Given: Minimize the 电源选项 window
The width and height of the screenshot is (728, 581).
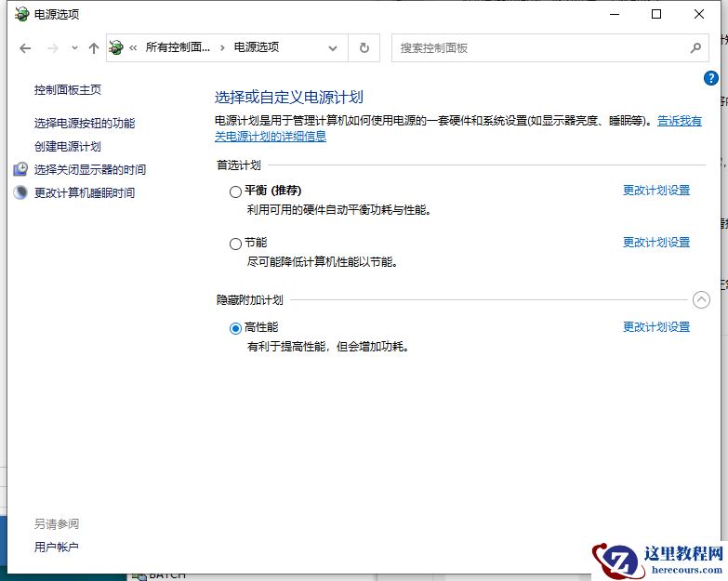Looking at the screenshot, I should 615,14.
